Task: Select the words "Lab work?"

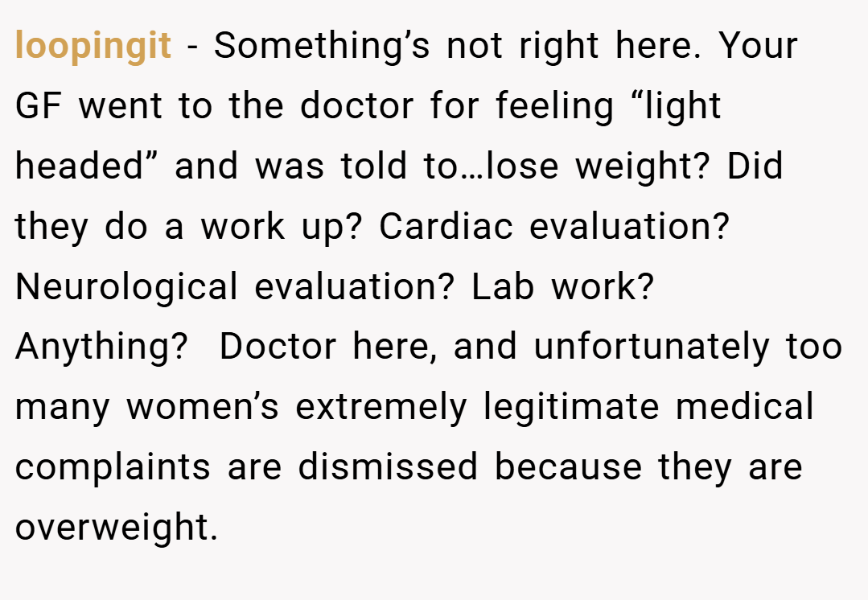Action: tap(562, 286)
